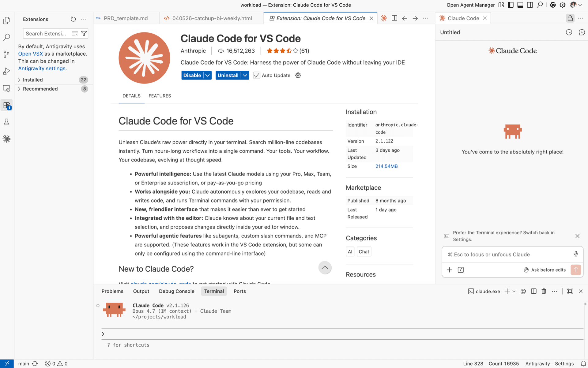Screen dimensions: 588x368
Task: Open the Problems panel tab
Action: (112, 291)
